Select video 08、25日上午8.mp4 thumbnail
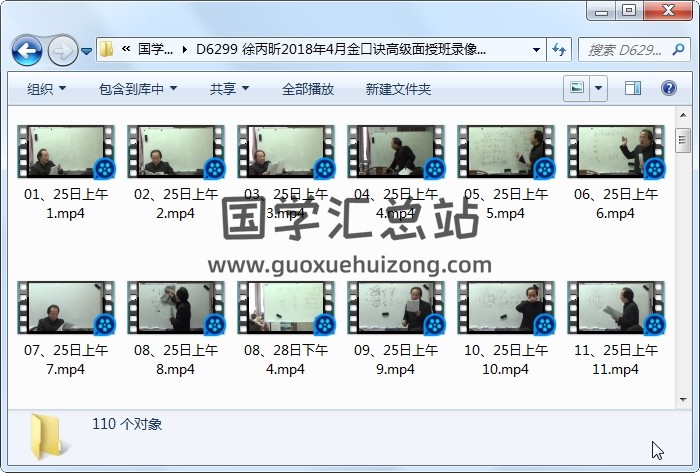Screen dimensions: 700x473 [x=176, y=308]
